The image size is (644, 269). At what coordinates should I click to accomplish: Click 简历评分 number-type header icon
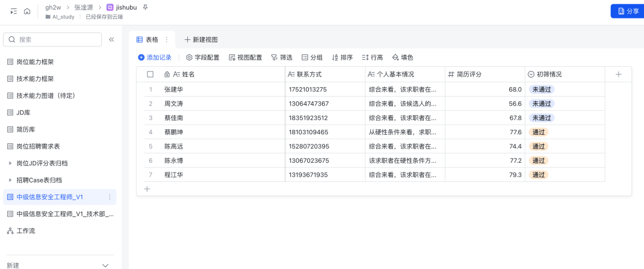[x=451, y=75]
